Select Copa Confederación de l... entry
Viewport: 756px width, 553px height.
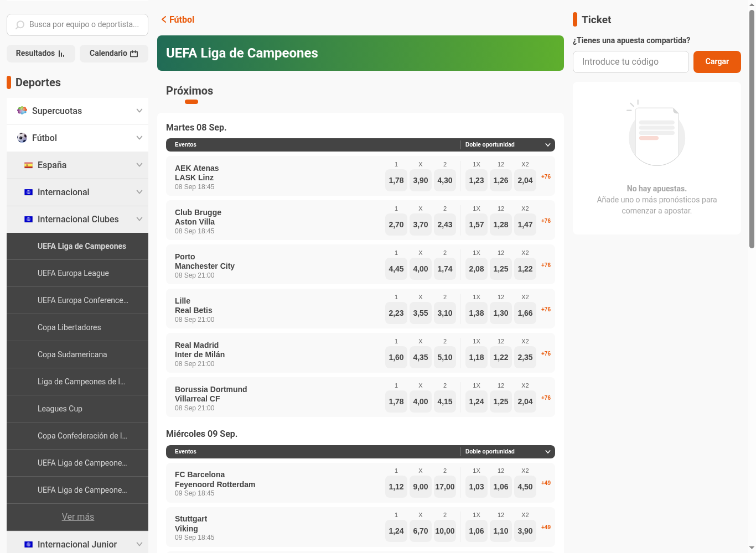click(x=77, y=436)
